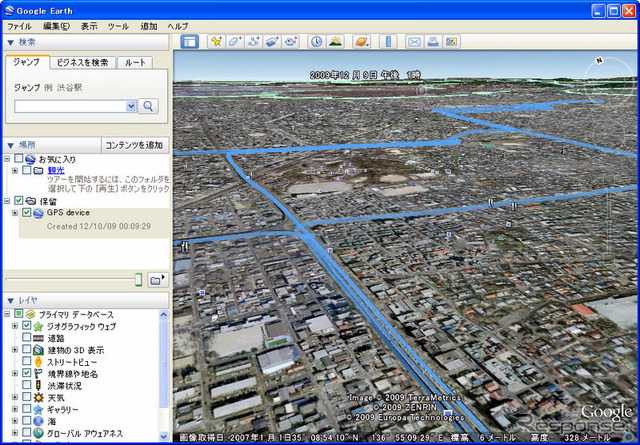Click the 3D buildings layer icon
640x445 pixels.
38,350
